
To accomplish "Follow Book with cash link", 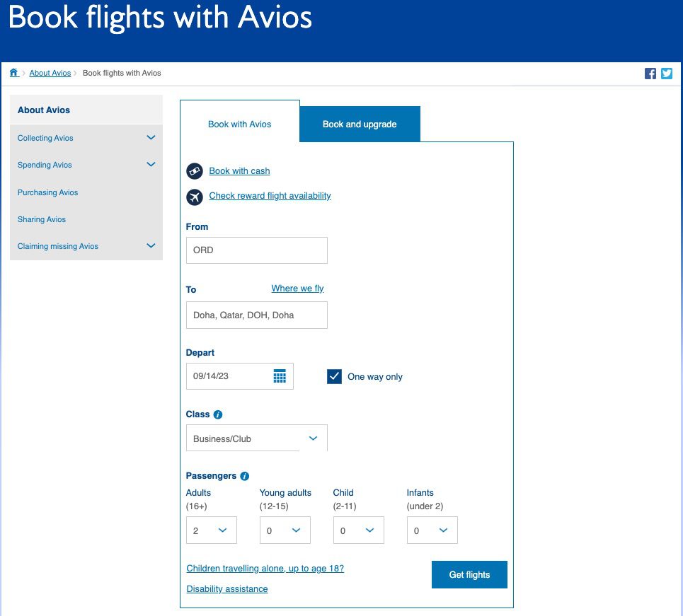I will [x=239, y=171].
